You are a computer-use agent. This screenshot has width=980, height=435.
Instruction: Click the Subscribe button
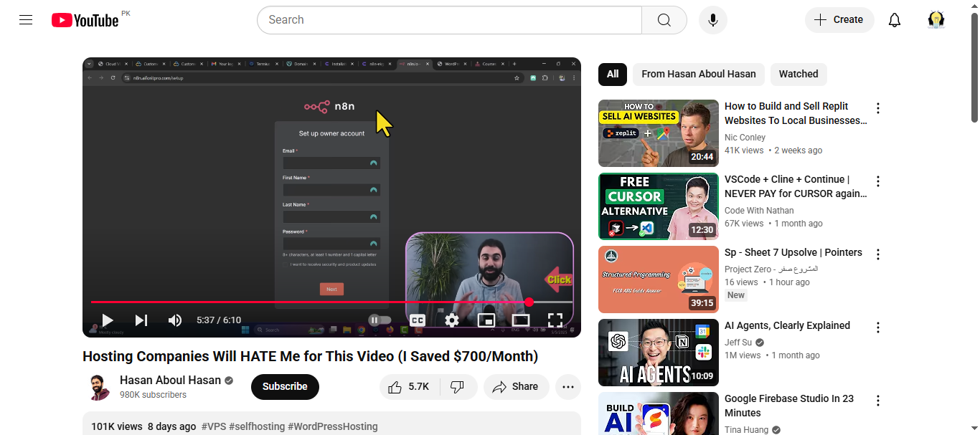pos(285,387)
